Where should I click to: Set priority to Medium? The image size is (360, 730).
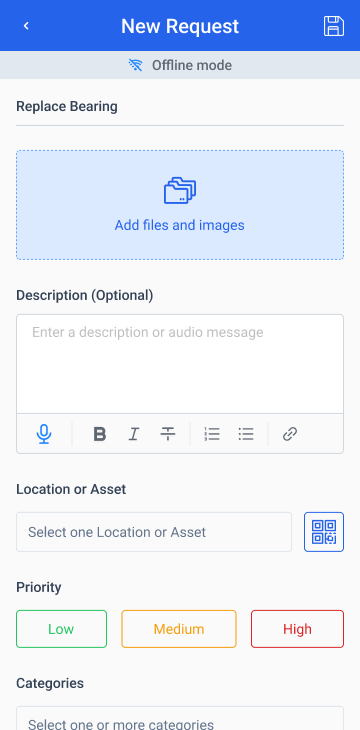click(x=179, y=629)
